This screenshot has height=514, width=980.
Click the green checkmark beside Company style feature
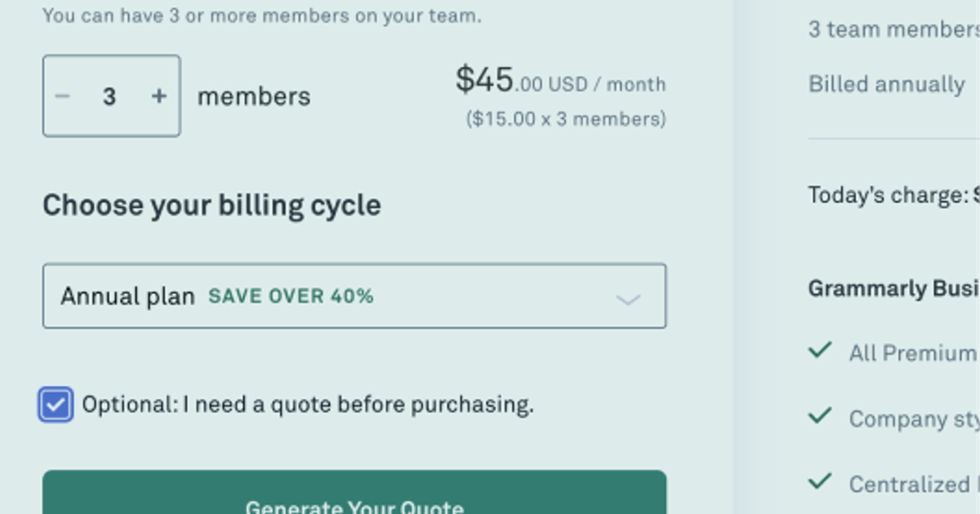819,416
